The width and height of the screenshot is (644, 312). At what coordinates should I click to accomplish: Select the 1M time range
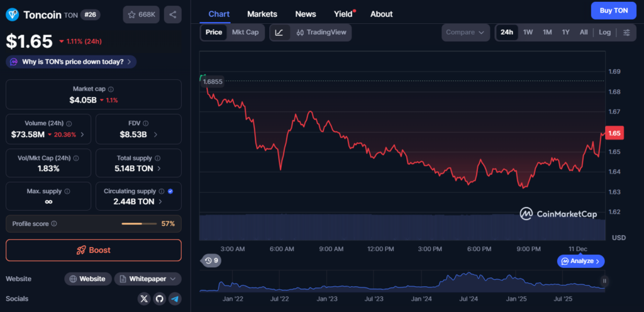(x=547, y=33)
